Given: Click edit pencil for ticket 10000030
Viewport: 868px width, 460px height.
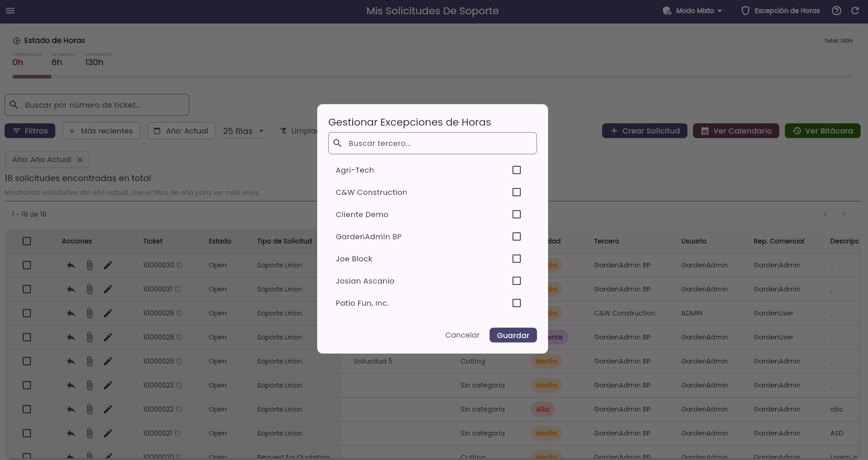Looking at the screenshot, I should (108, 265).
